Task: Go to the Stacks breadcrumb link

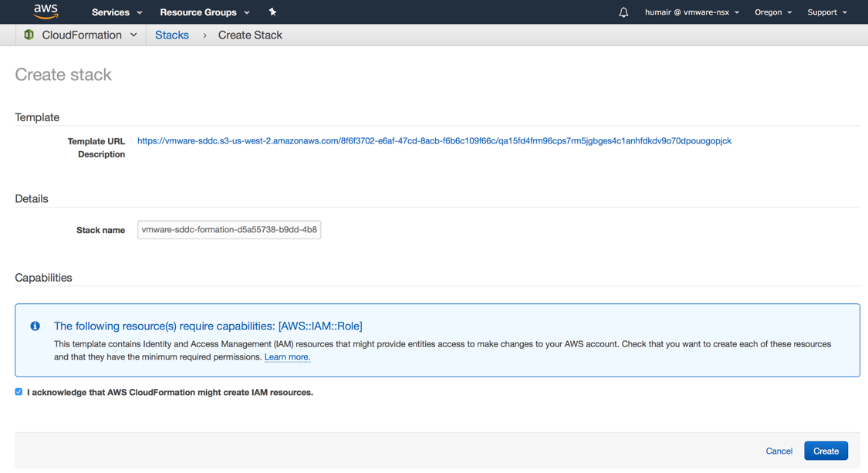Action: (x=171, y=35)
